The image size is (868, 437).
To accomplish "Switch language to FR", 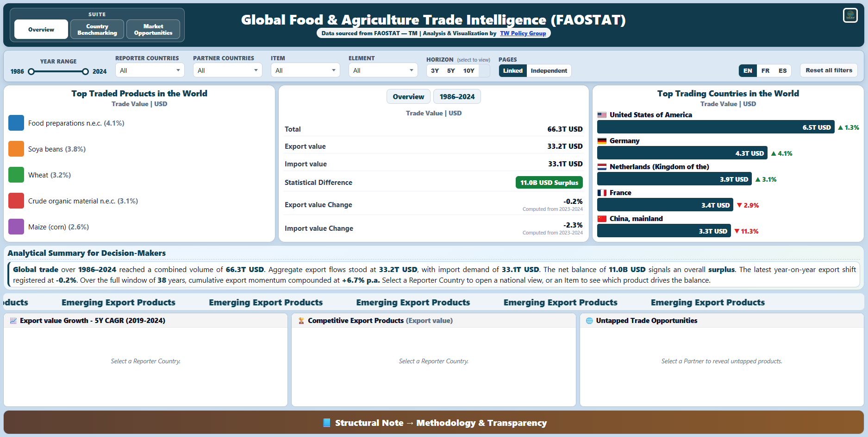I will click(x=765, y=70).
